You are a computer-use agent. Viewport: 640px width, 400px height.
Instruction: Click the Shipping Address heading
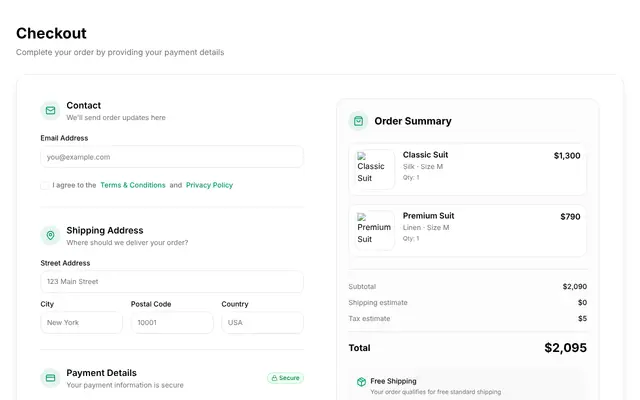tap(105, 230)
